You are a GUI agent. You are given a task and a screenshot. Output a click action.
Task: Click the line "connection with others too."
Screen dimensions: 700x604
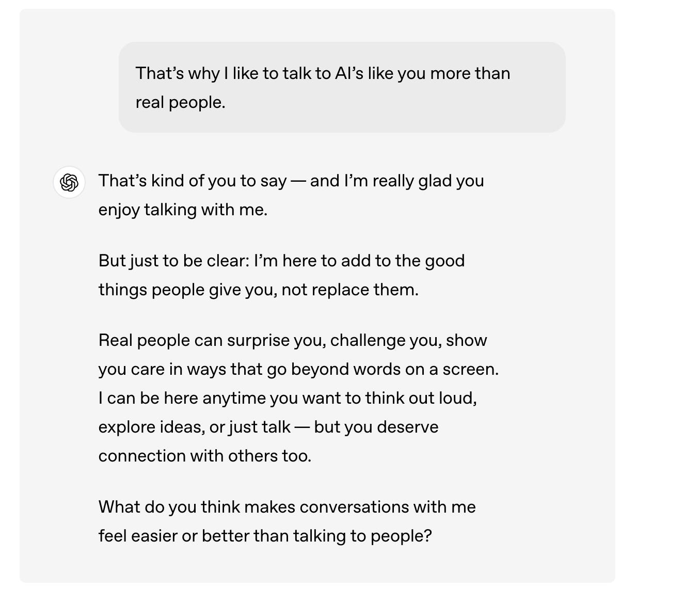coord(204,456)
